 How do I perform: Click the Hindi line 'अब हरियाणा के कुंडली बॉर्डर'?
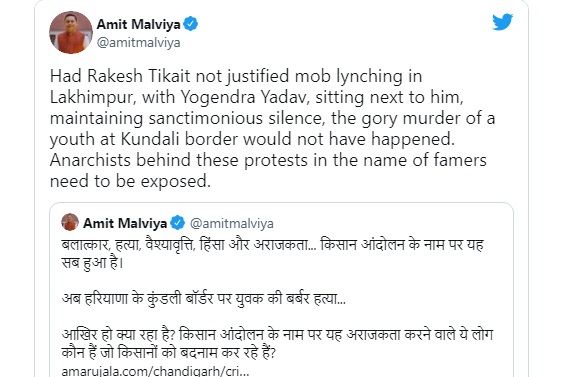(204, 298)
